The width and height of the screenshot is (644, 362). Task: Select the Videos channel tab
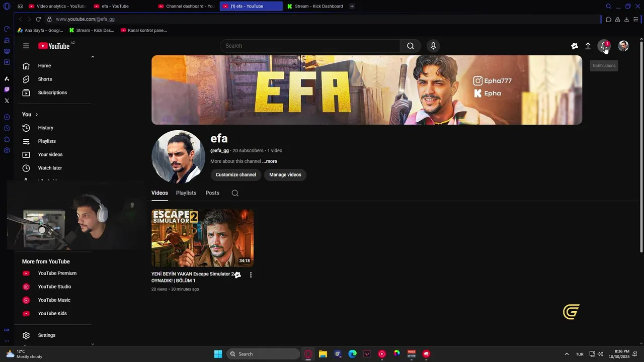pos(159,193)
